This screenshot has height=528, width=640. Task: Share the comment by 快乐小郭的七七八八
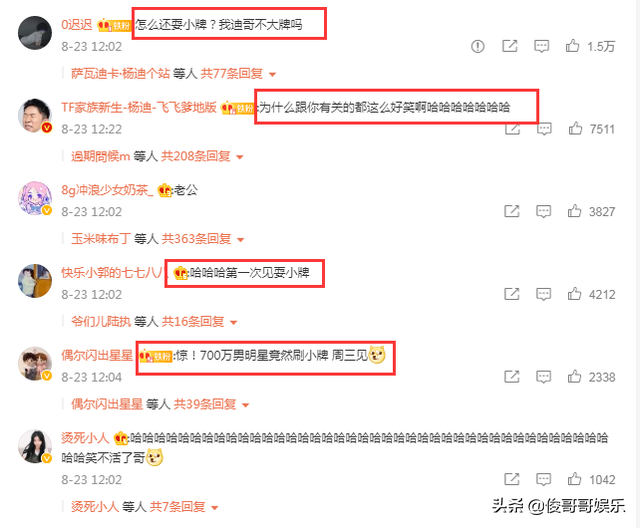point(511,294)
